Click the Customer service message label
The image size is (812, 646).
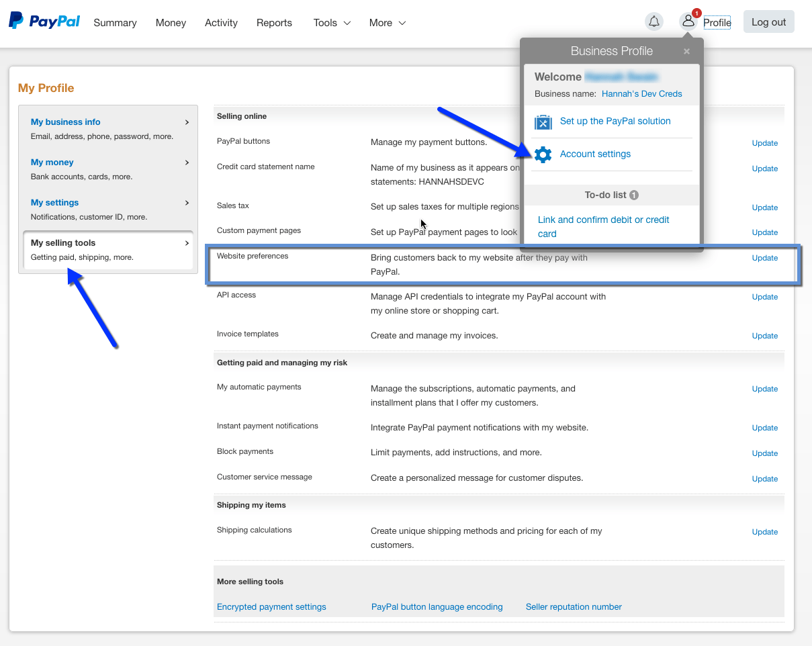pos(265,477)
